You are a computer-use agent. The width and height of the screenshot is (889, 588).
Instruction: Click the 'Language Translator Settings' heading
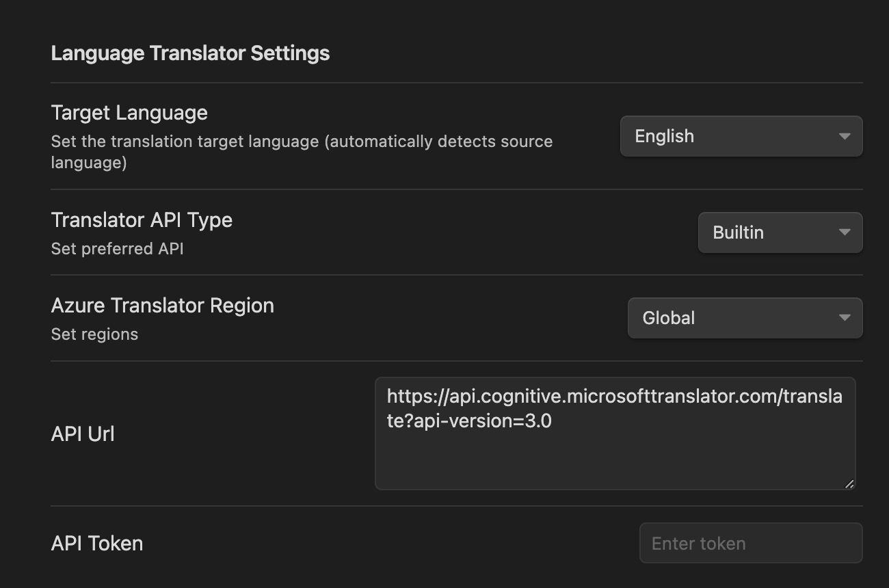pyautogui.click(x=190, y=53)
